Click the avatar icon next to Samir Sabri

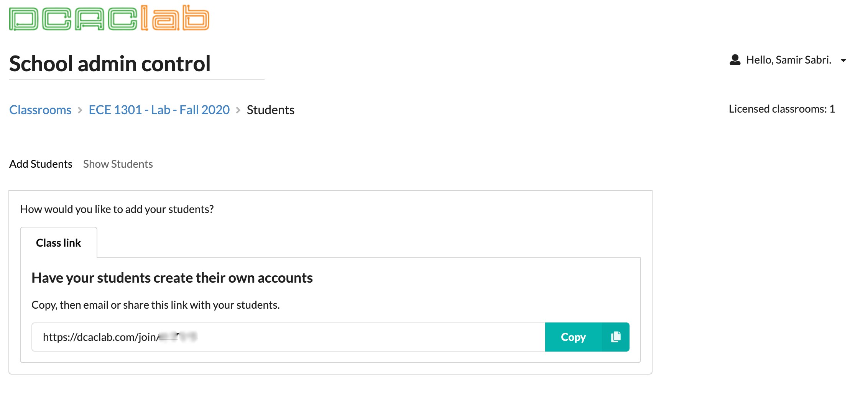coord(735,60)
